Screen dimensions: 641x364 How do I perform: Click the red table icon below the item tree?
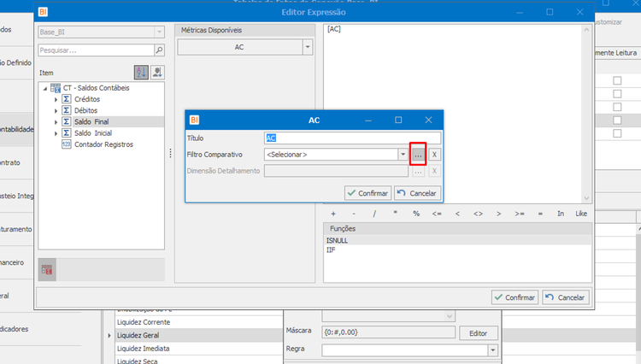[47, 270]
